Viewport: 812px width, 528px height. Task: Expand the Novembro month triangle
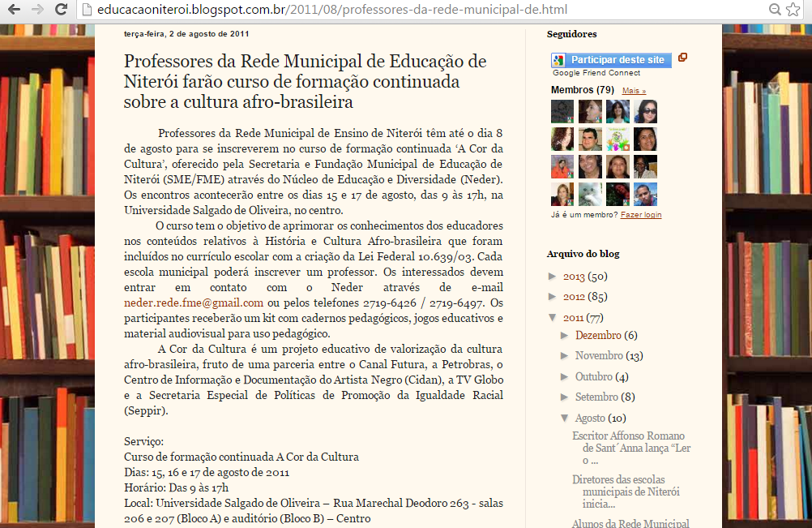[565, 355]
